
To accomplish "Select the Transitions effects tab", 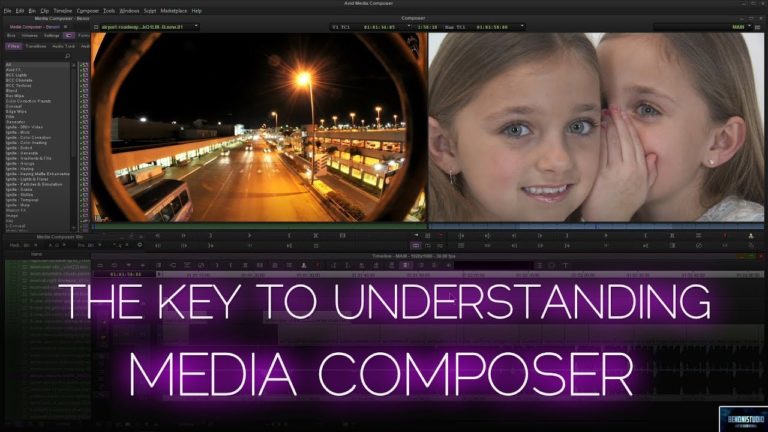I will click(36, 46).
